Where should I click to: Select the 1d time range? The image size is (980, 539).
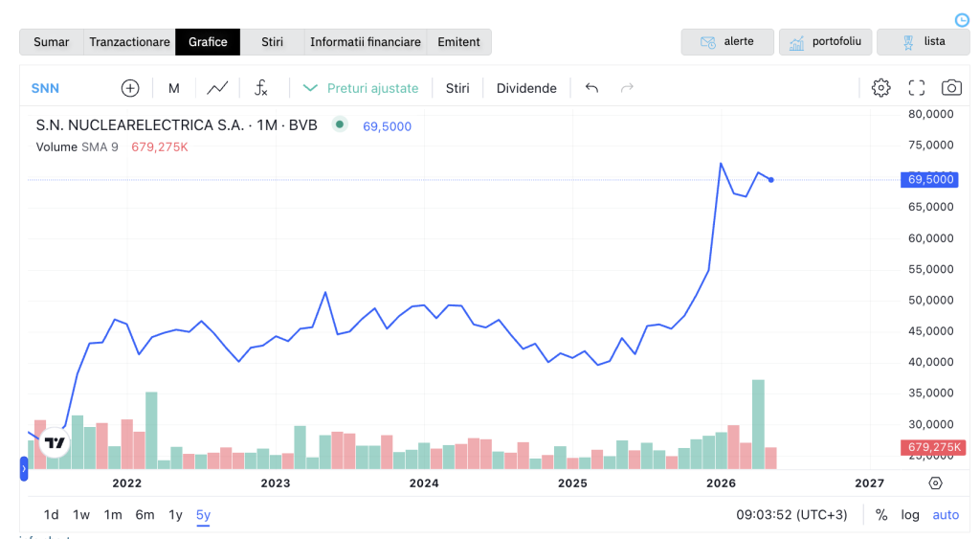[52, 515]
